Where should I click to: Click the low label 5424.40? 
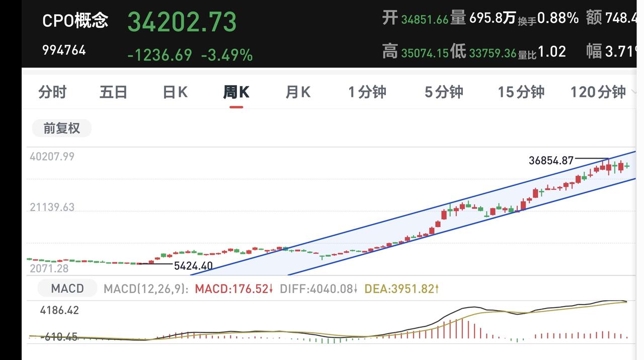point(193,266)
